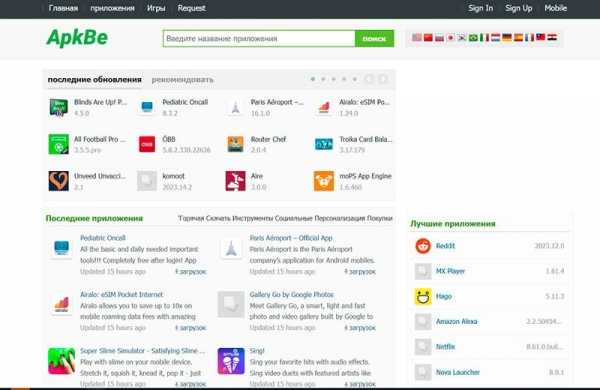Open the Aire app icon

coord(235,181)
